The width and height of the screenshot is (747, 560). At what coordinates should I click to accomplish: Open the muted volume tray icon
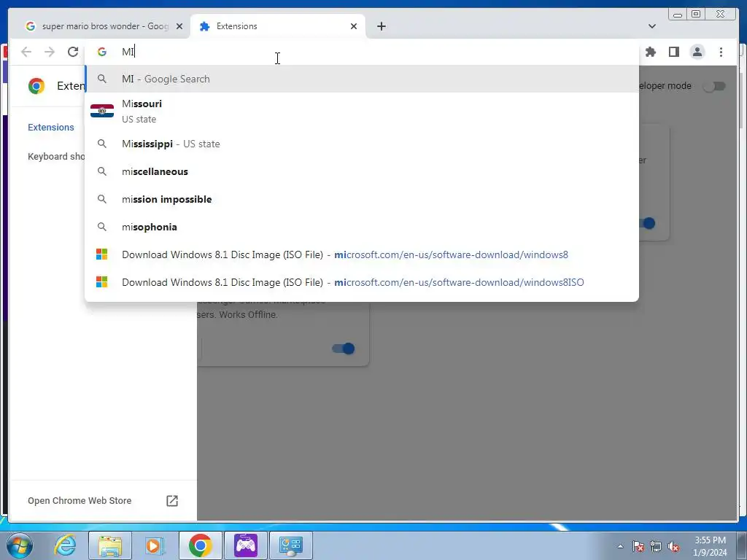coord(673,546)
